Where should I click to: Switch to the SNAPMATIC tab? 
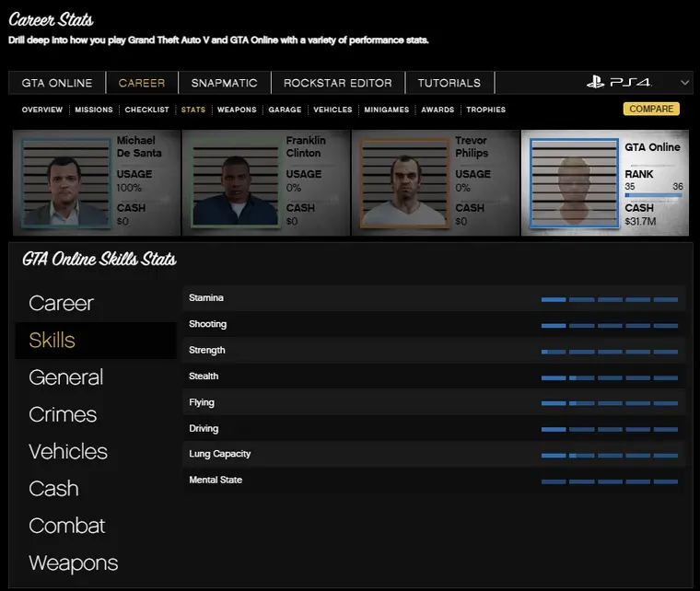click(x=225, y=83)
